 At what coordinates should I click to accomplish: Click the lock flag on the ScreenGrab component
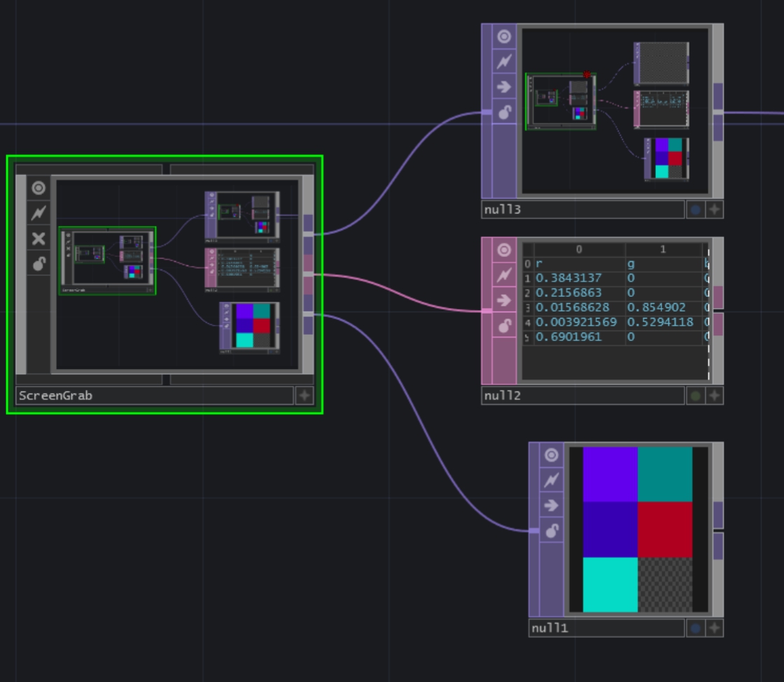(x=37, y=263)
